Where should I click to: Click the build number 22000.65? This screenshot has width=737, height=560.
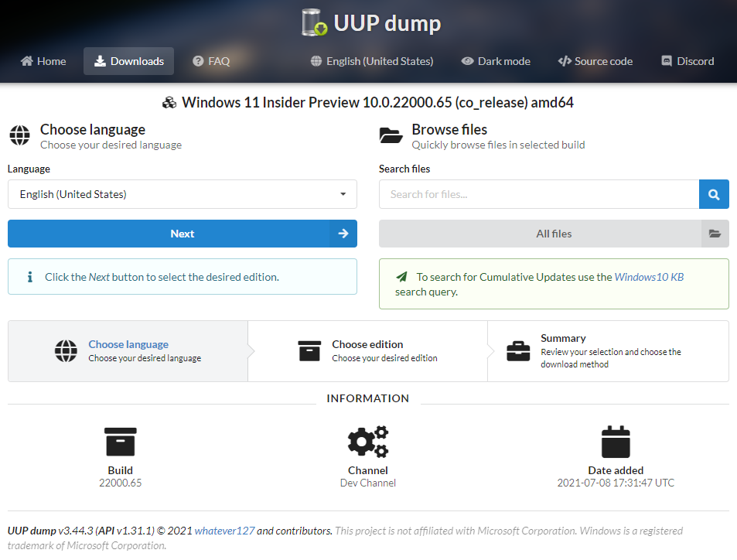121,483
